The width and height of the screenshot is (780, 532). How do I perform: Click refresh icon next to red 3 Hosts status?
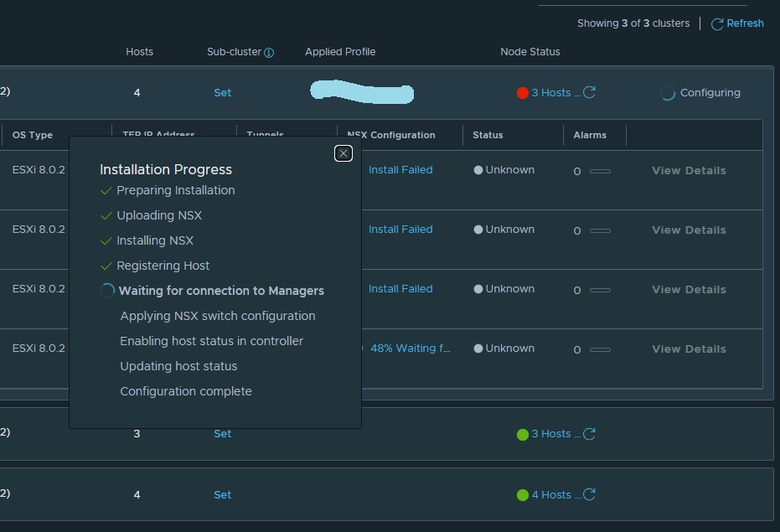[590, 93]
